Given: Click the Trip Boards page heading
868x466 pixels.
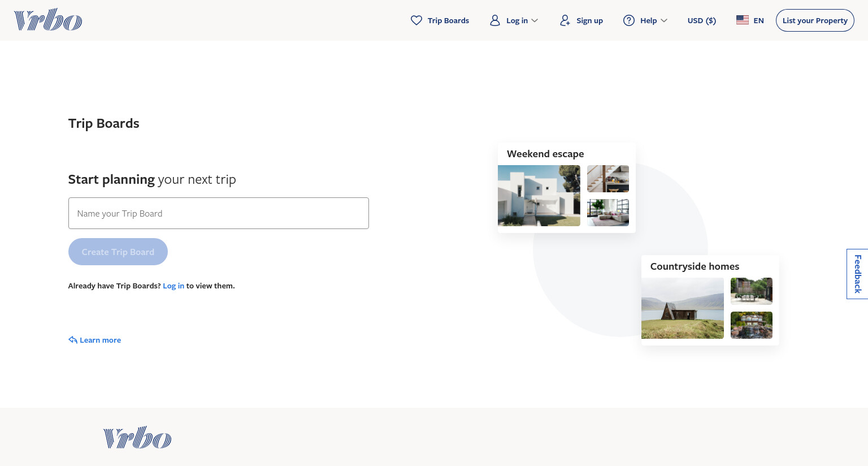Looking at the screenshot, I should point(103,123).
